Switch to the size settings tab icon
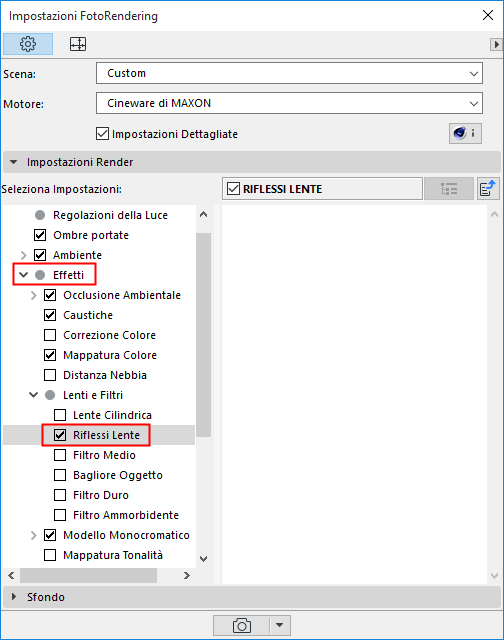Screen dimensions: 504x640 click(x=78, y=44)
